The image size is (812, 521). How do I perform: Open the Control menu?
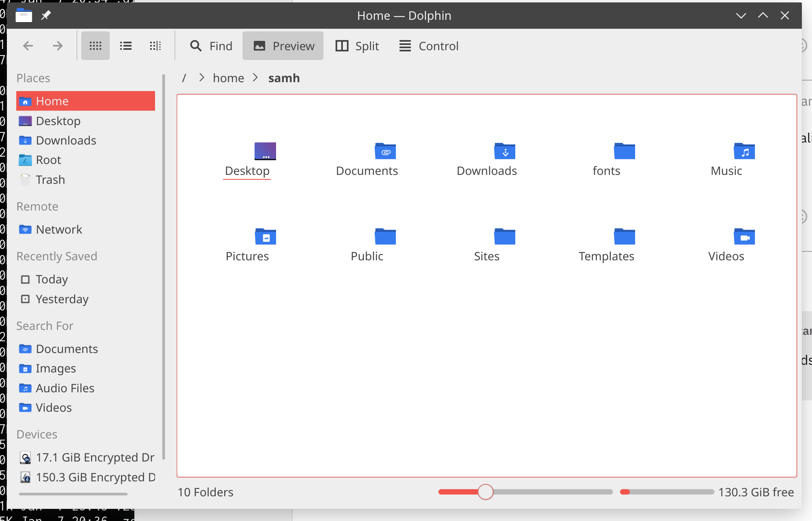tap(428, 46)
